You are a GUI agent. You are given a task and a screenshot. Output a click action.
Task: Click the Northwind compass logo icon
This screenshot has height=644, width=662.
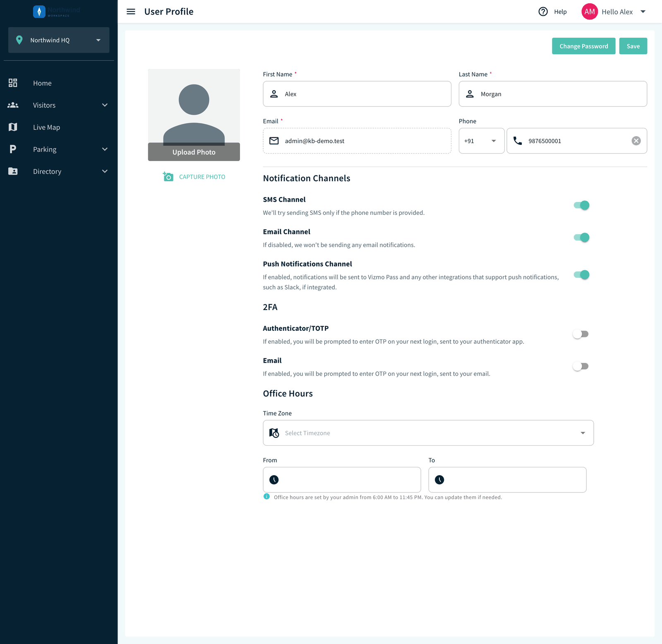pyautogui.click(x=39, y=12)
